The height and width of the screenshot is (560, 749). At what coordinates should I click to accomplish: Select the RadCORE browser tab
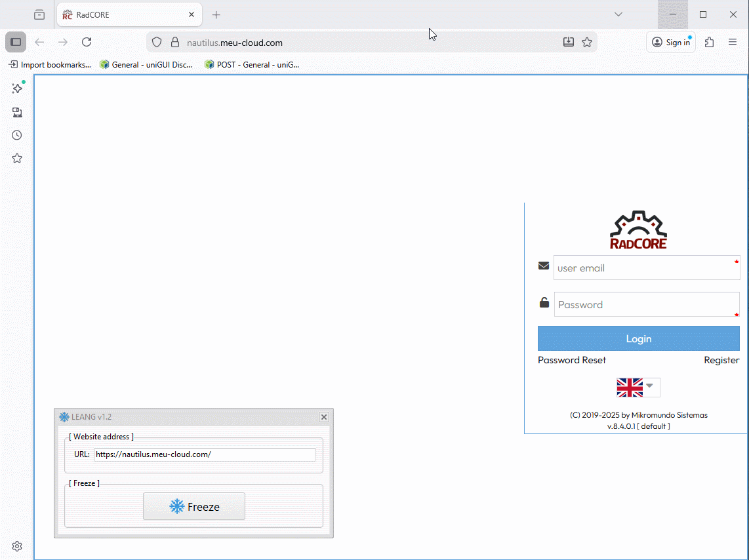click(129, 15)
